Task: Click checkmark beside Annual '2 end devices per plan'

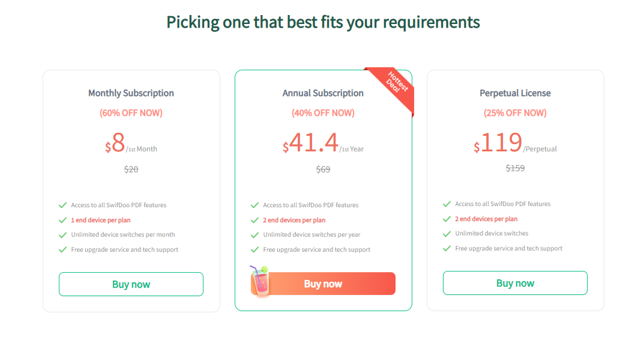Action: tap(254, 220)
